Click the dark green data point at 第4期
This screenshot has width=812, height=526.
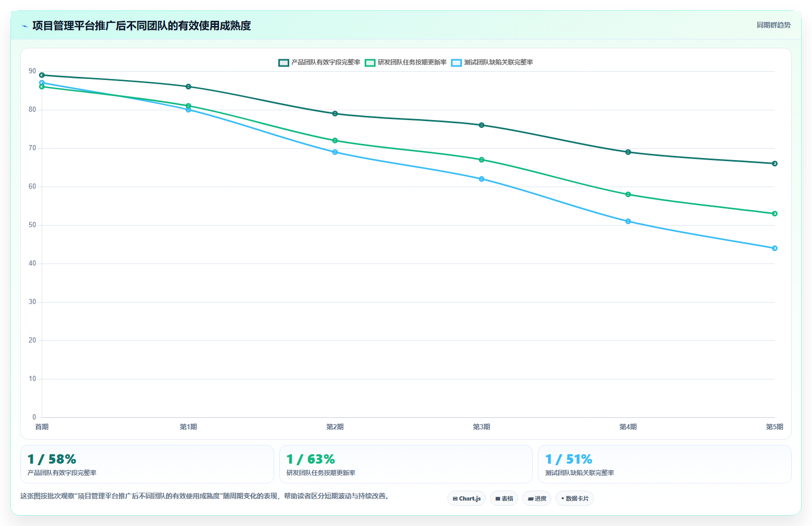point(628,152)
